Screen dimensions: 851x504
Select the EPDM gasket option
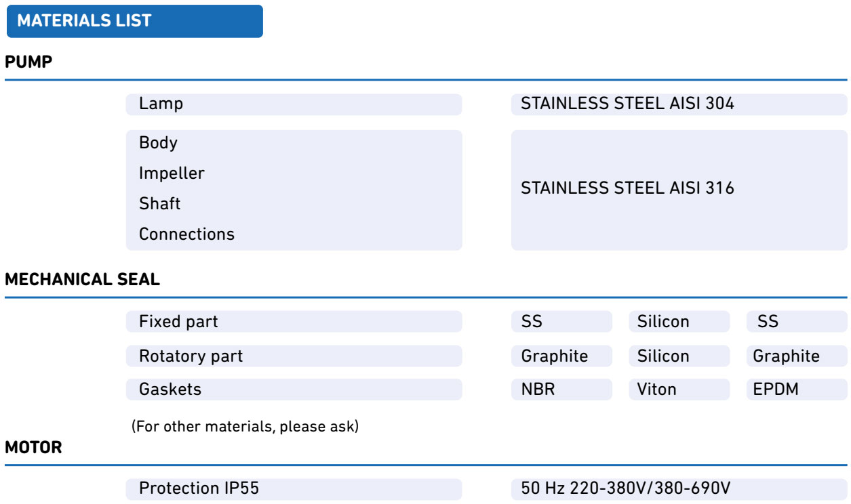[796, 390]
